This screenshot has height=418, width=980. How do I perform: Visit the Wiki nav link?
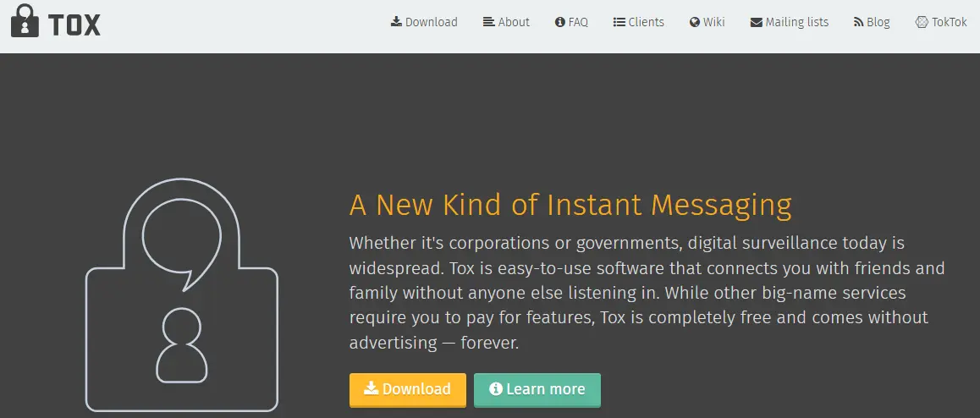point(707,23)
